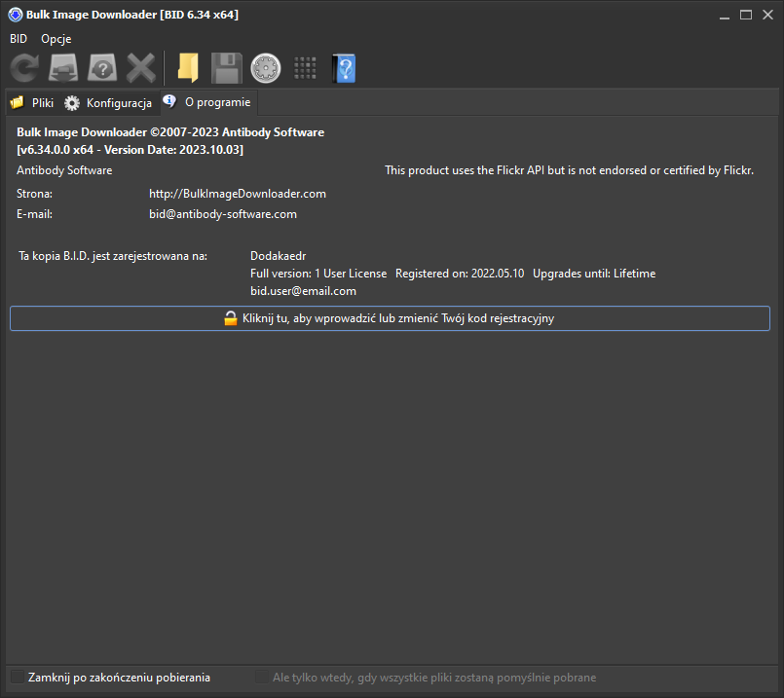The height and width of the screenshot is (698, 784).
Task: Switch to the Pliki tab
Action: coord(32,103)
